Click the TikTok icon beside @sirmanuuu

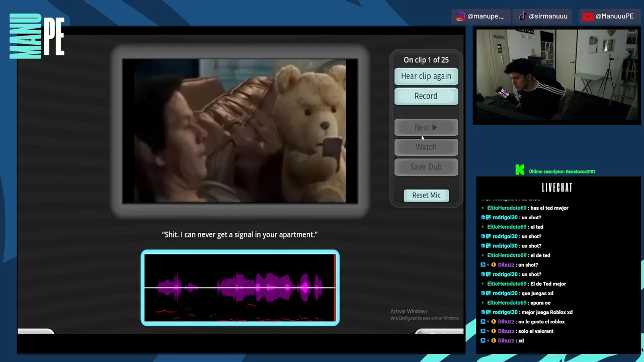coord(523,16)
